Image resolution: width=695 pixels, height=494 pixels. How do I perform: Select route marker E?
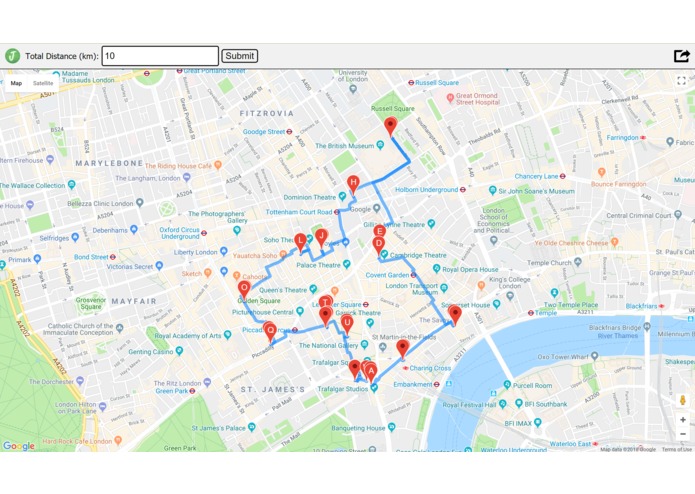(379, 231)
